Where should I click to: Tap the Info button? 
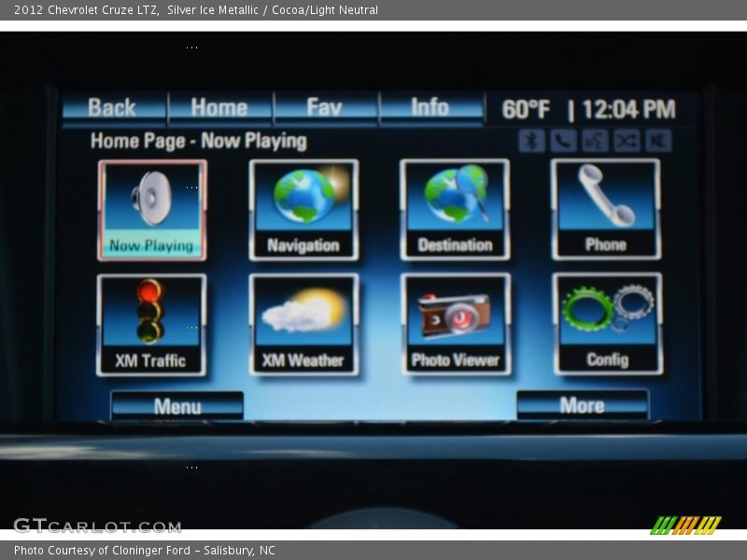point(430,107)
